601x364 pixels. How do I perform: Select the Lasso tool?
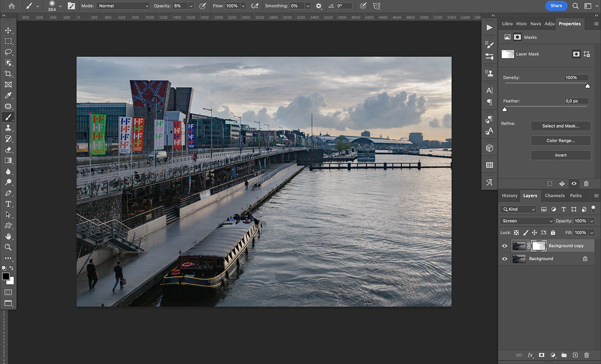(8, 52)
